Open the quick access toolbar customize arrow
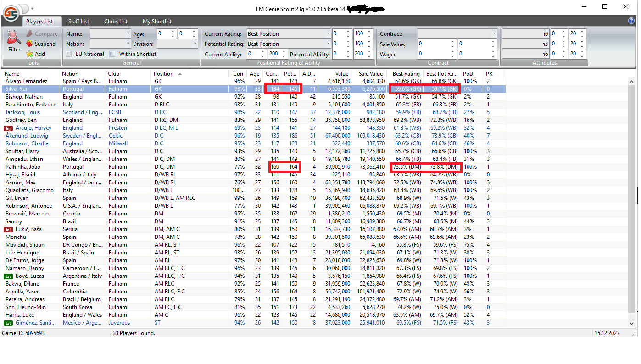 (x=33, y=8)
